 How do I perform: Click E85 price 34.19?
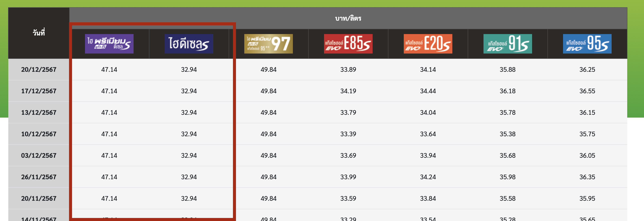pos(348,91)
